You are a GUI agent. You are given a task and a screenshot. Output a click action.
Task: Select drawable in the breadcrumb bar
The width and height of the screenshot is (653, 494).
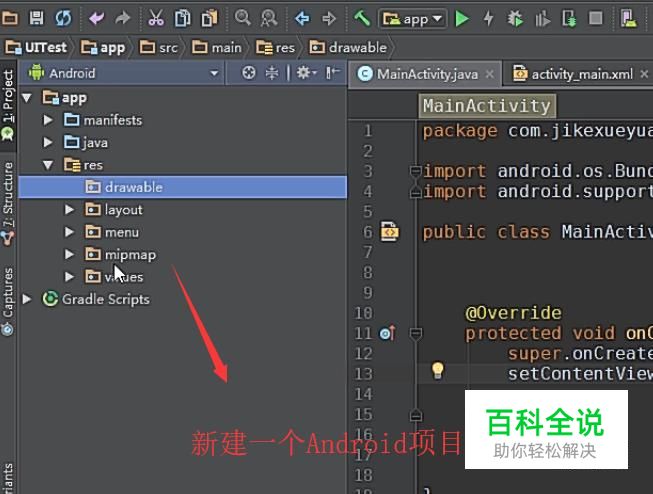coord(348,47)
